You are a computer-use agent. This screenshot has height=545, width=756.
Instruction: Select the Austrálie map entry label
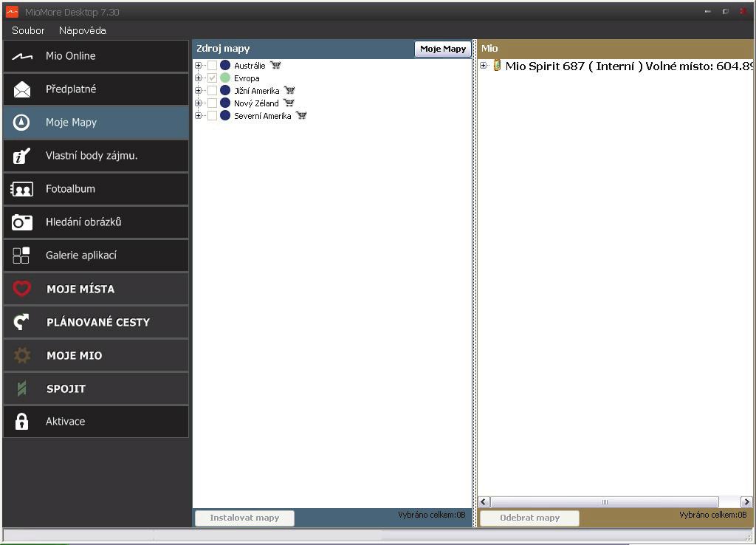(250, 66)
